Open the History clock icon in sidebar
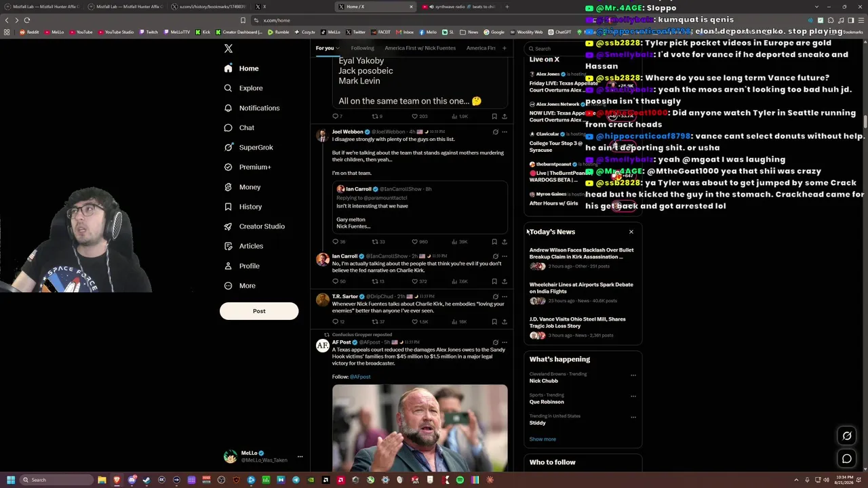 [x=229, y=207]
